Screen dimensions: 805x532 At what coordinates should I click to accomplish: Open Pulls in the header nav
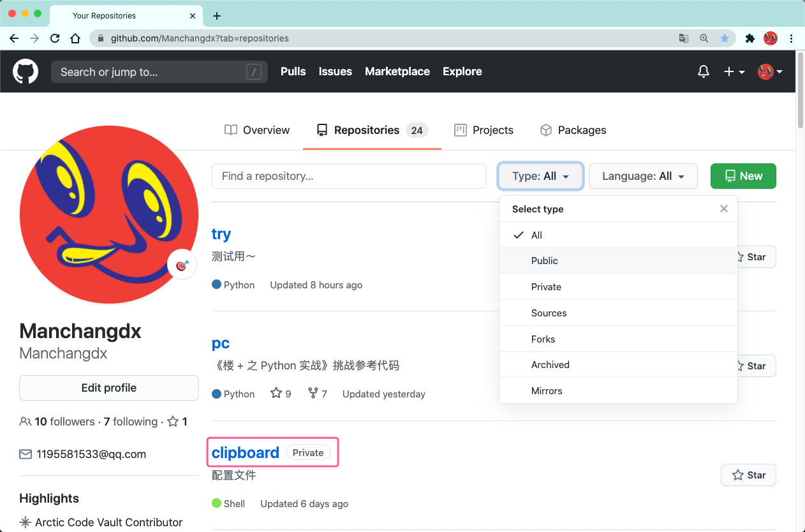(x=293, y=71)
